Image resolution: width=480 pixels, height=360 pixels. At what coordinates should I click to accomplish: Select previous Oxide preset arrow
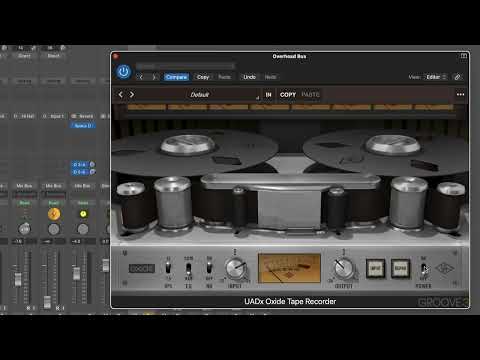(121, 95)
